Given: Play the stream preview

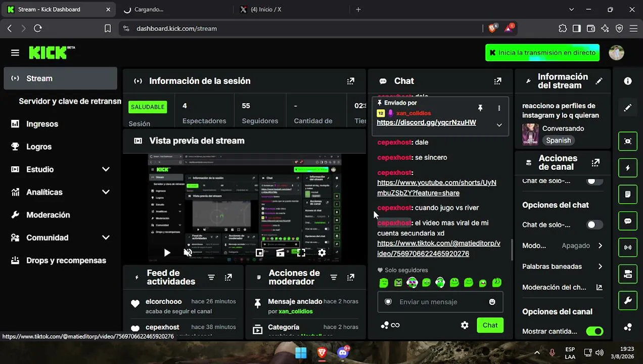Looking at the screenshot, I should [167, 252].
